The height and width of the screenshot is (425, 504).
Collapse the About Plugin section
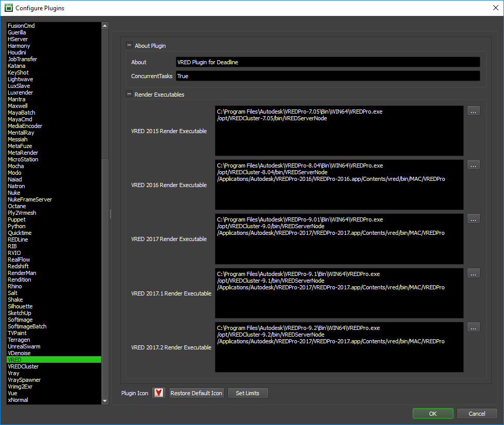coord(129,45)
